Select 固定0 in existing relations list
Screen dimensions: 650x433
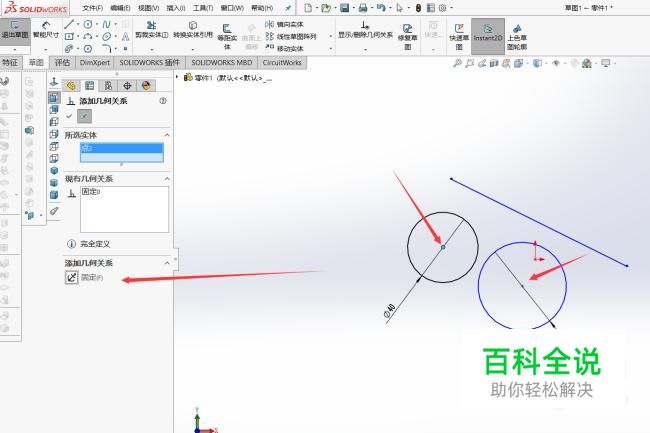click(x=91, y=192)
